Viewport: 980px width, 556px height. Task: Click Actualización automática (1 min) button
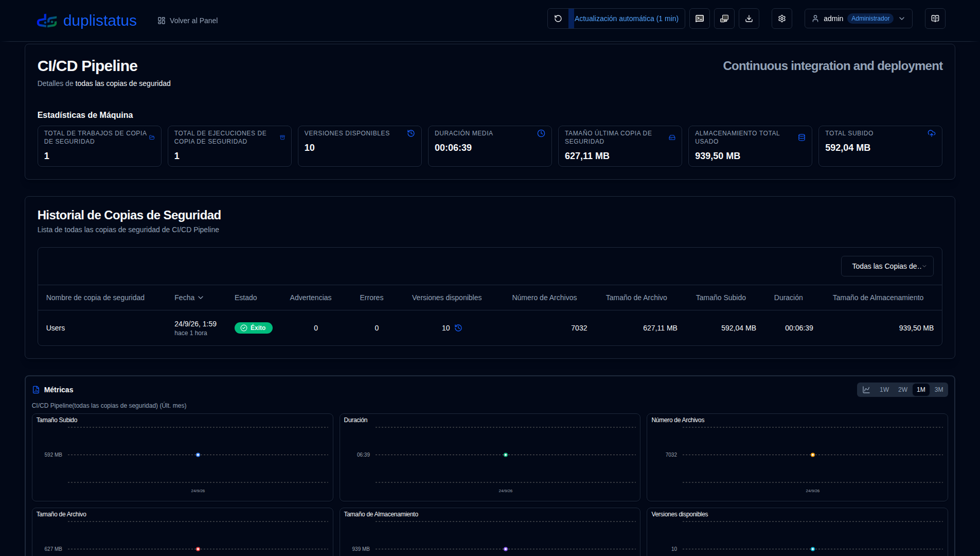[x=627, y=19]
